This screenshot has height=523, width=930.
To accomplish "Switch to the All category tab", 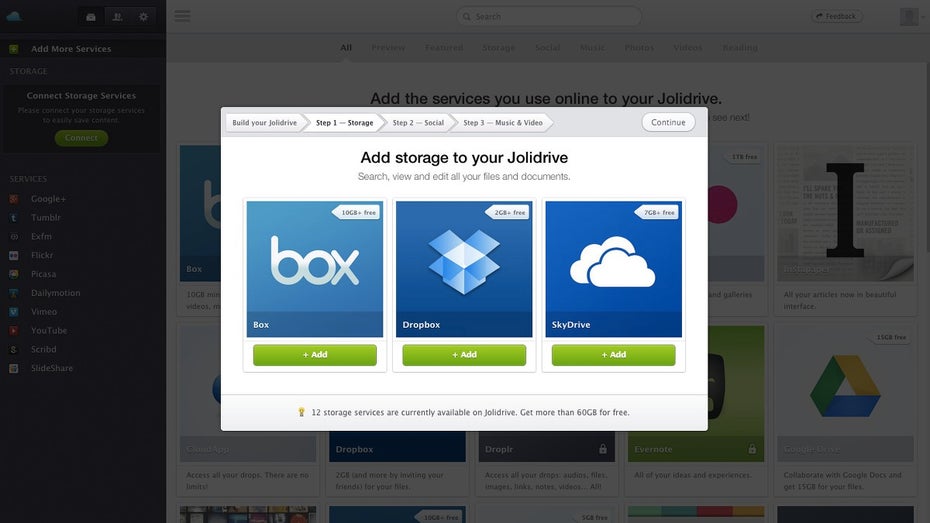I will point(346,47).
